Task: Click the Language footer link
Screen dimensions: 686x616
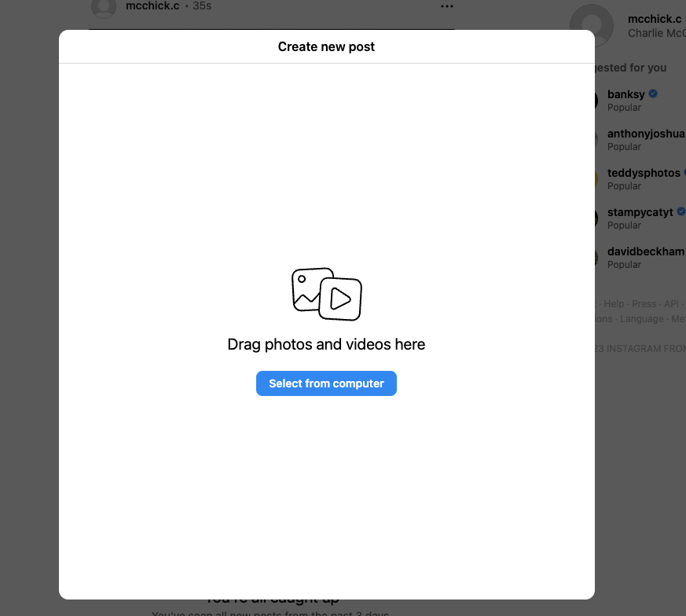Action: tap(642, 318)
